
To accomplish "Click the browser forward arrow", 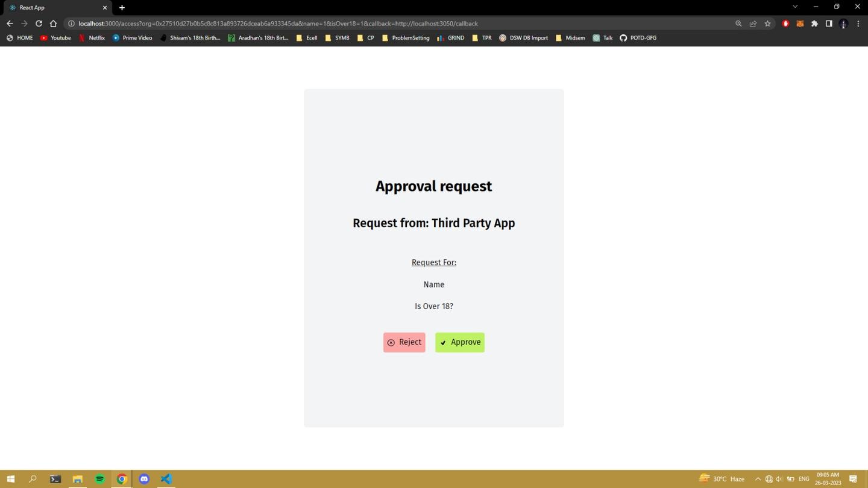I will 24,23.
